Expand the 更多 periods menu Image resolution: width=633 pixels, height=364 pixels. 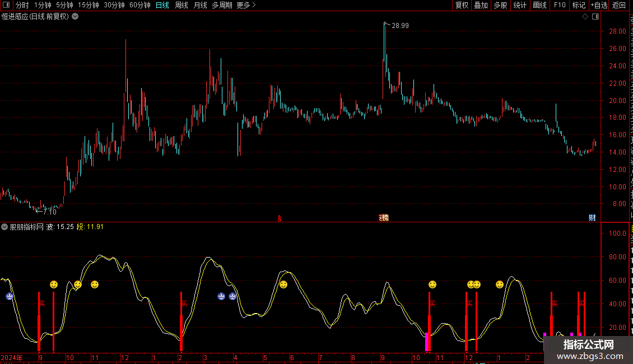[x=246, y=5]
